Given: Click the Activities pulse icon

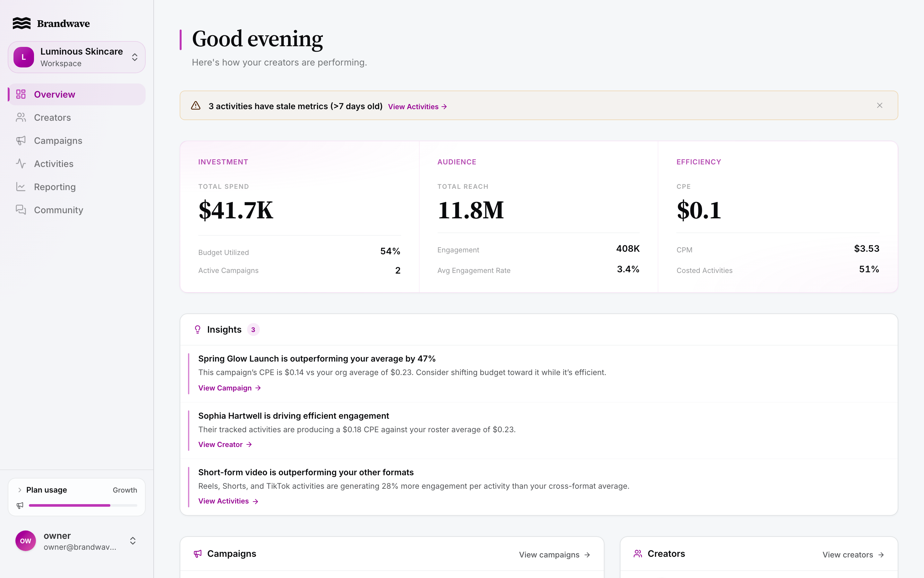Looking at the screenshot, I should 21,164.
